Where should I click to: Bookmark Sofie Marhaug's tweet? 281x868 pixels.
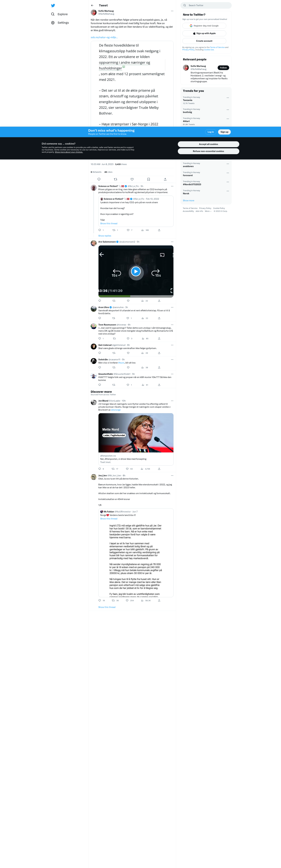(148, 179)
